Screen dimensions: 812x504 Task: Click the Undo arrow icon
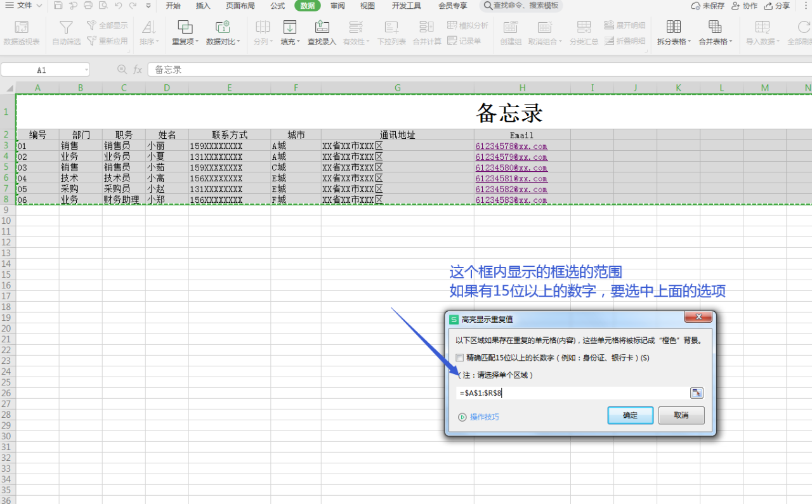click(118, 6)
